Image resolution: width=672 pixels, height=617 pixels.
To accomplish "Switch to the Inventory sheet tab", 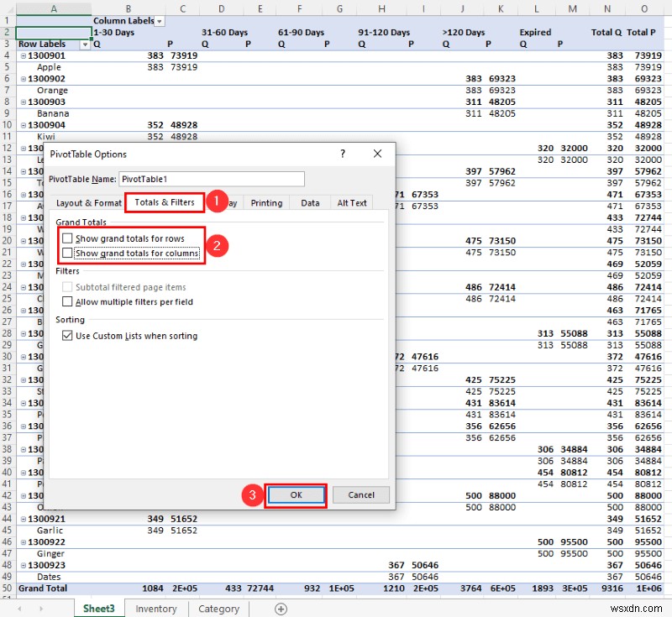I will coord(156,609).
